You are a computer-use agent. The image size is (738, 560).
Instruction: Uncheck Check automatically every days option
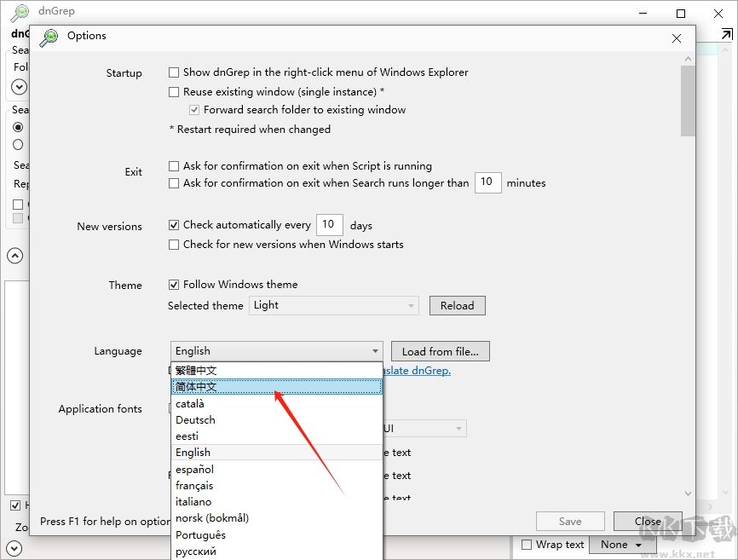[x=174, y=225]
